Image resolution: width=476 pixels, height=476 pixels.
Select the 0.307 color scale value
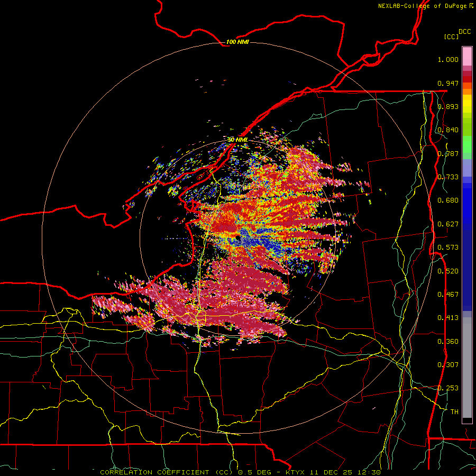pyautogui.click(x=448, y=365)
